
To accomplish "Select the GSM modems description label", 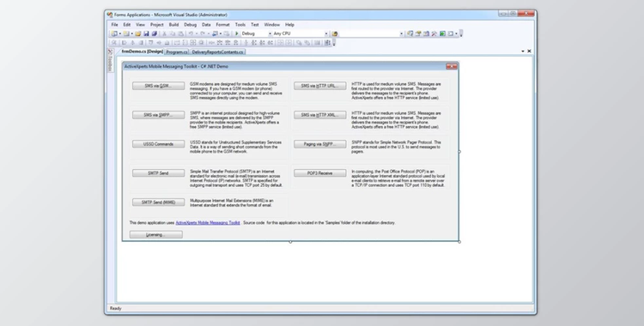I will (x=236, y=91).
